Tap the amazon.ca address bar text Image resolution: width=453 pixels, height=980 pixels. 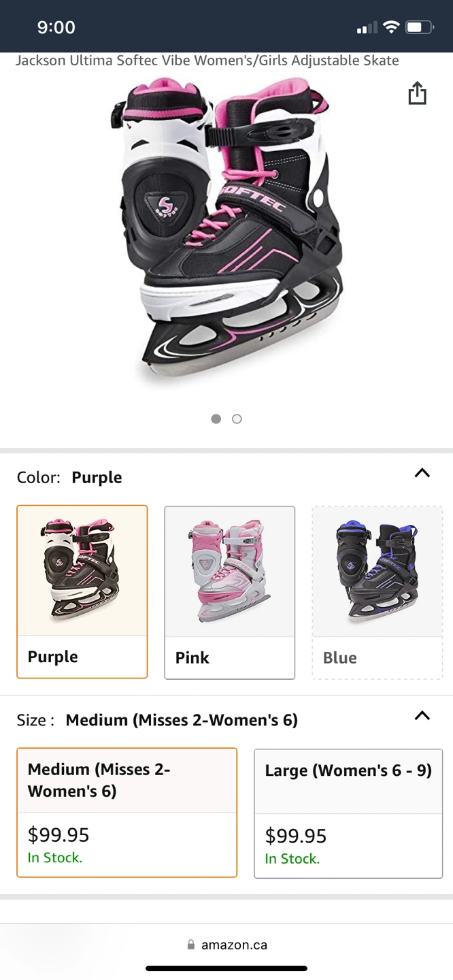point(234,945)
